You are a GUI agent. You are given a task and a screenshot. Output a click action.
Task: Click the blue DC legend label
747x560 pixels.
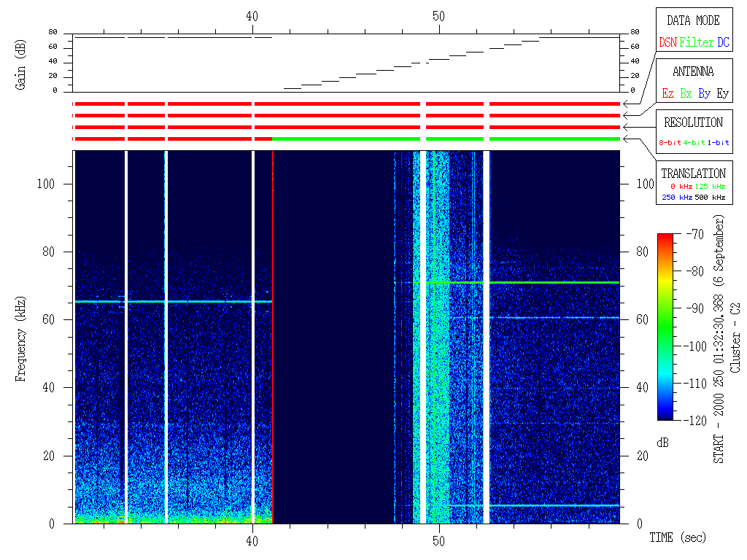pos(723,42)
